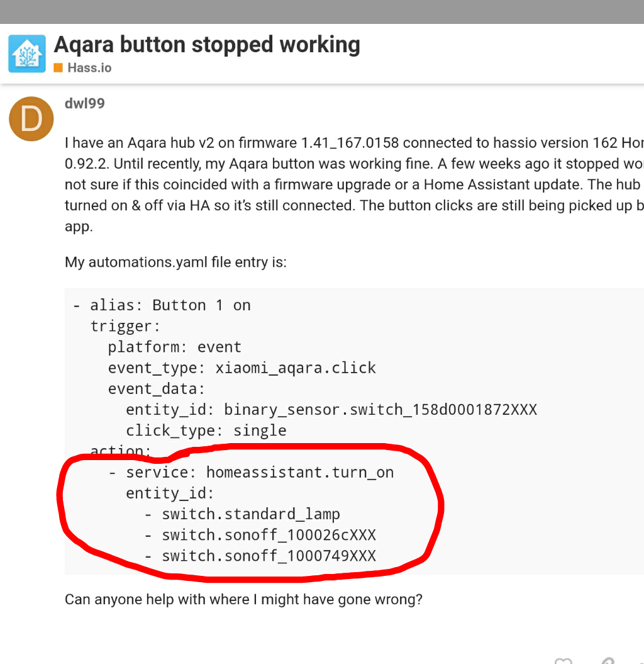Click the binary_sensor.switch entity_id line
This screenshot has height=664, width=644.
pyautogui.click(x=331, y=410)
